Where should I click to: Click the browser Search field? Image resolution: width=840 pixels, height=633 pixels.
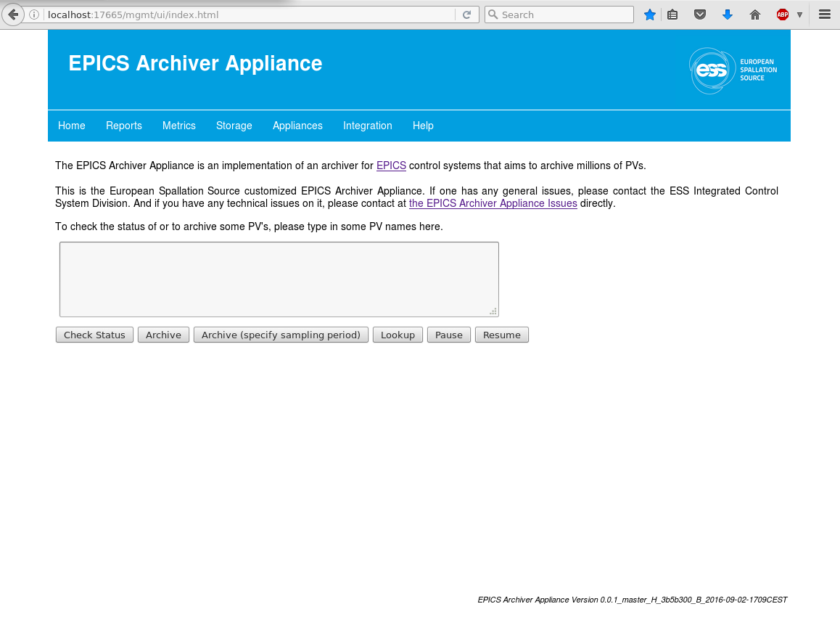tap(559, 15)
